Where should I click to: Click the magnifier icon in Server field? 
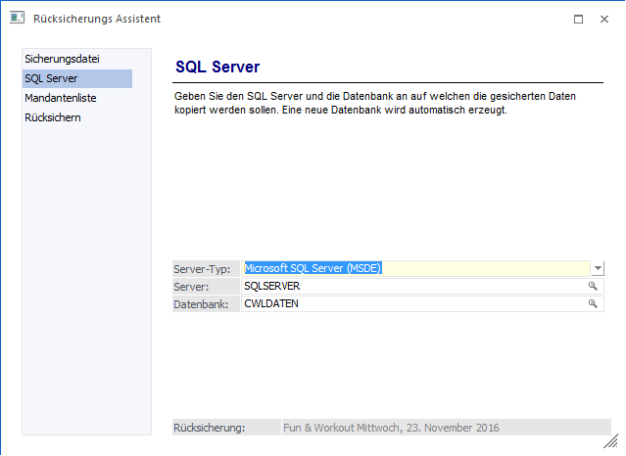(x=593, y=286)
